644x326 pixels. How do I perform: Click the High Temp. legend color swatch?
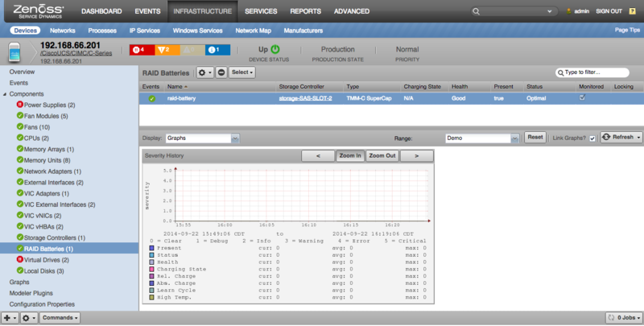pos(151,297)
